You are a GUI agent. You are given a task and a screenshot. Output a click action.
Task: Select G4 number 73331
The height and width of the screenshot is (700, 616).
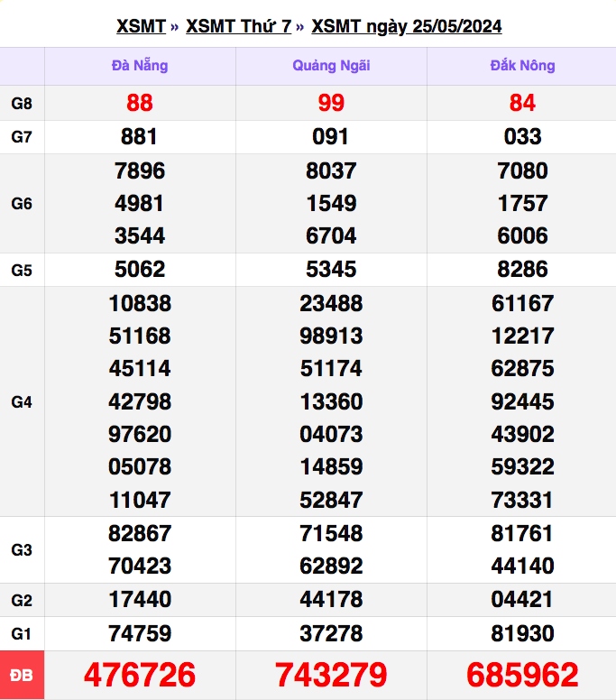(x=522, y=500)
